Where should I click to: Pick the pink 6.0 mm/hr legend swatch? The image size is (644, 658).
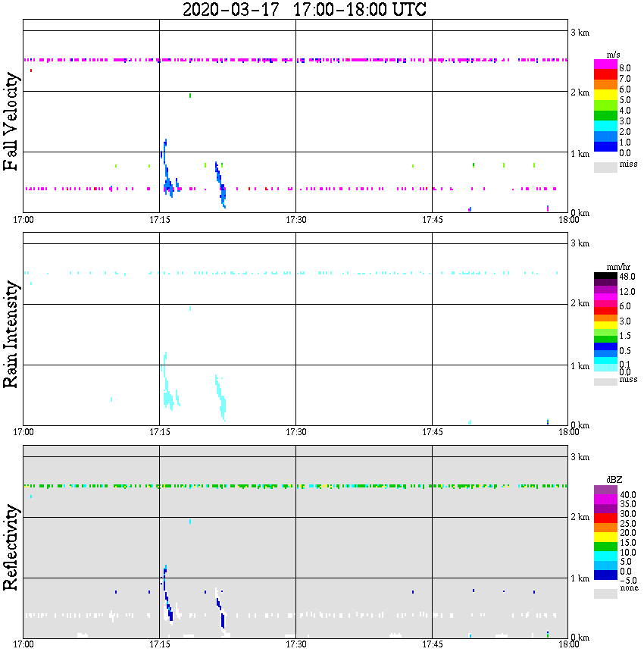pyautogui.click(x=605, y=304)
